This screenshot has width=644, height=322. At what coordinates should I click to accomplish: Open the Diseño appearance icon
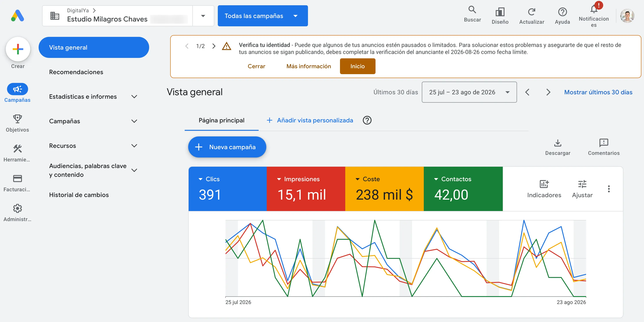500,12
